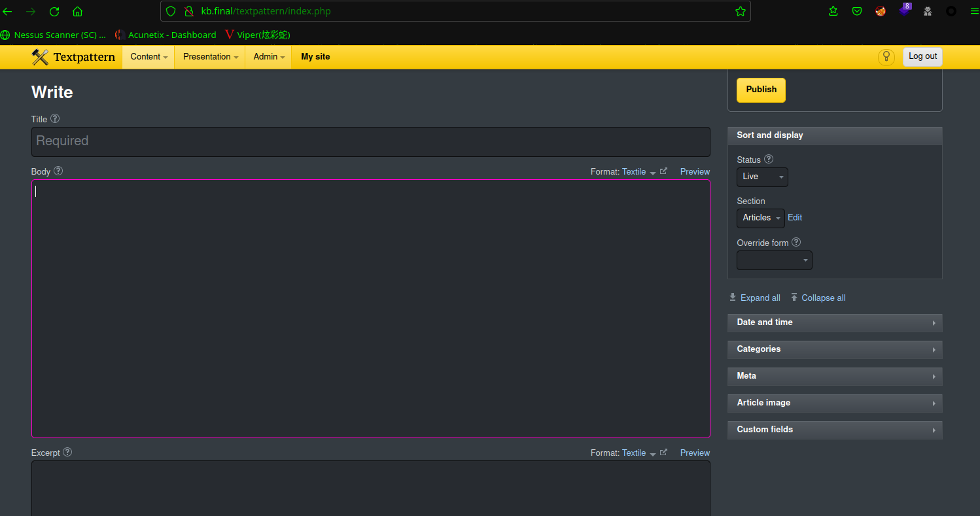Viewport: 980px width, 516px height.
Task: Open the help icon next to Override form
Action: coord(796,242)
